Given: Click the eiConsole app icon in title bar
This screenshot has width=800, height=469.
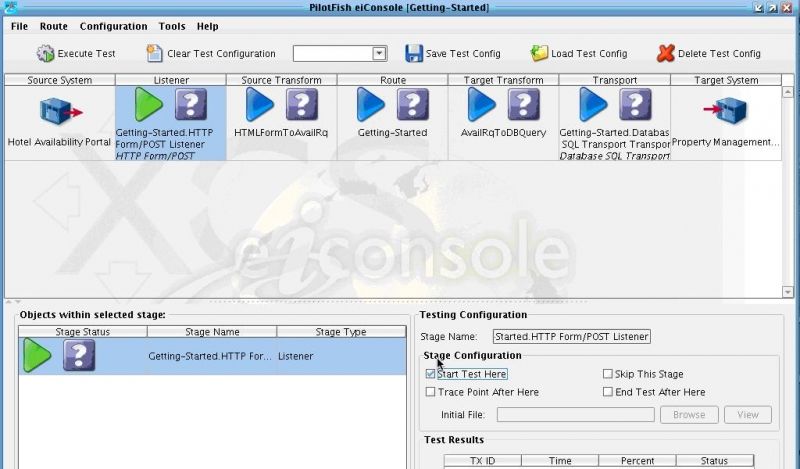Looking at the screenshot, I should (10, 7).
